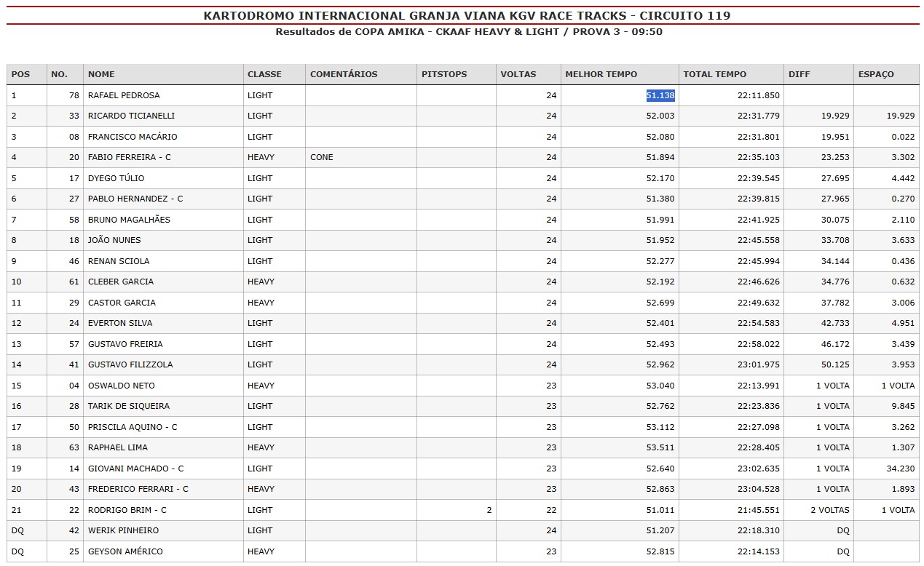Click diff value 2 VOLTAS
Screen dimensions: 924x566
[830, 510]
